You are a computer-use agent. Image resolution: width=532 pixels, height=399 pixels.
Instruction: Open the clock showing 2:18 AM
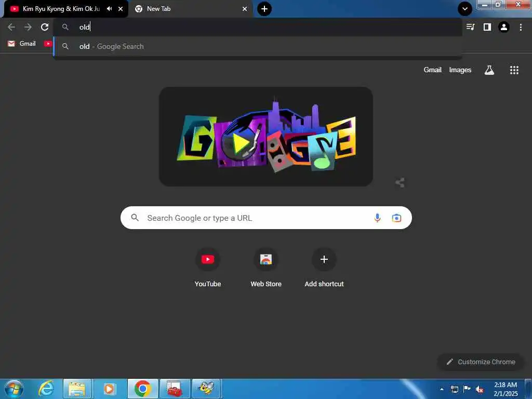[506, 389]
